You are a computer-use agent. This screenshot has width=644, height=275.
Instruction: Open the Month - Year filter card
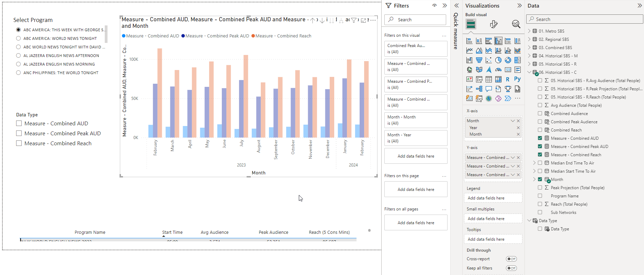416,138
